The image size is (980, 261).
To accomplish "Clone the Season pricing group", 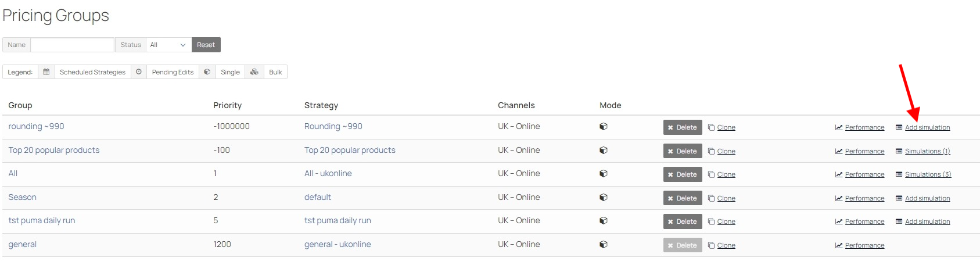I will tap(726, 198).
